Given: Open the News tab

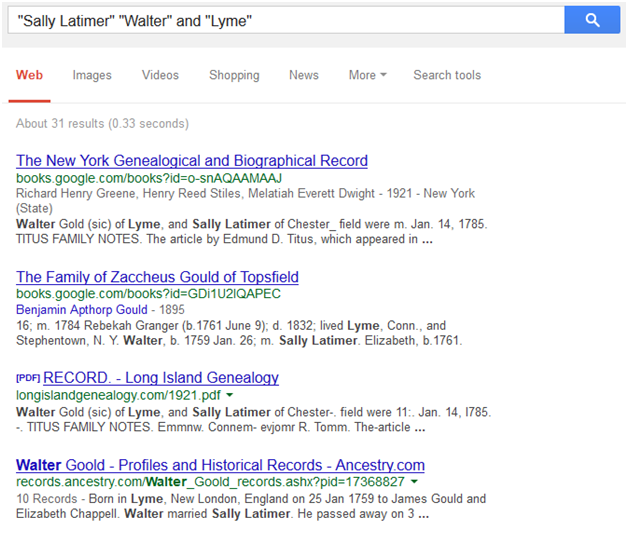Looking at the screenshot, I should (304, 75).
